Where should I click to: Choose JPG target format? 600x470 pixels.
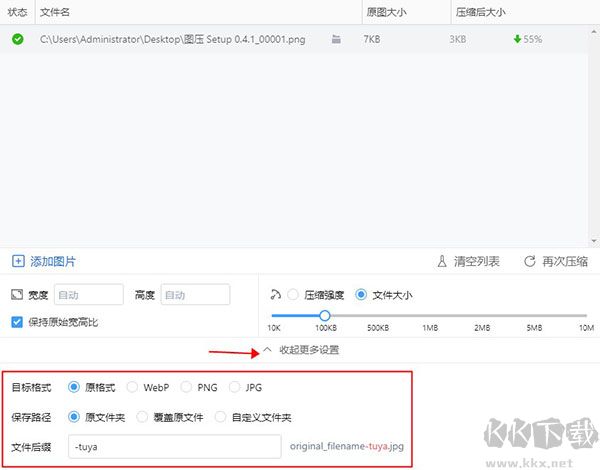236,387
